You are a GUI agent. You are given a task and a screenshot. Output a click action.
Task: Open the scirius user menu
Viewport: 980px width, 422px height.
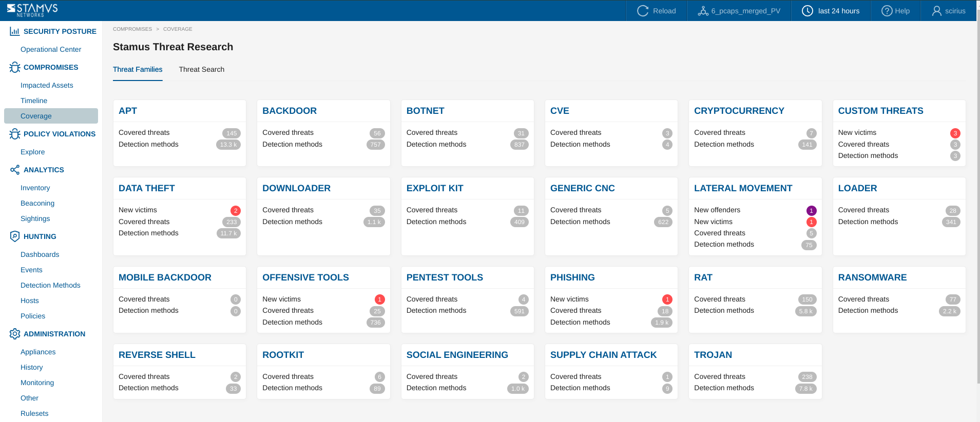point(949,11)
